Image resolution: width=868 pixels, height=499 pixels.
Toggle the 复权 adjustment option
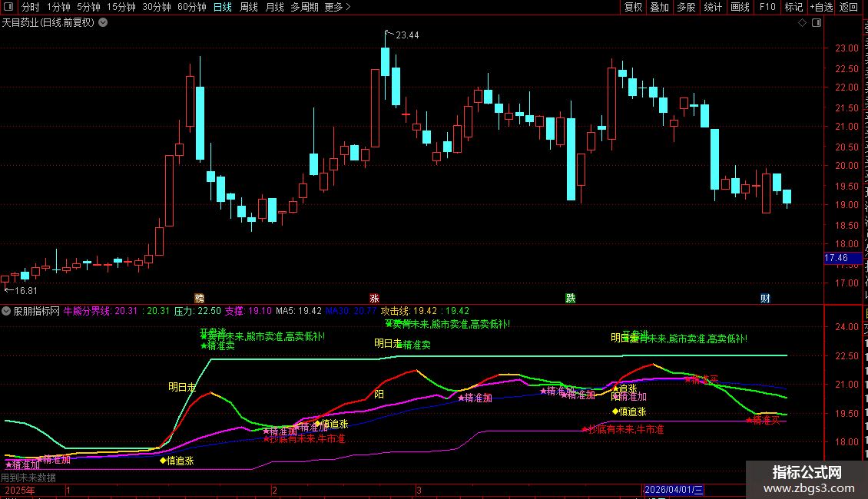[x=633, y=7]
